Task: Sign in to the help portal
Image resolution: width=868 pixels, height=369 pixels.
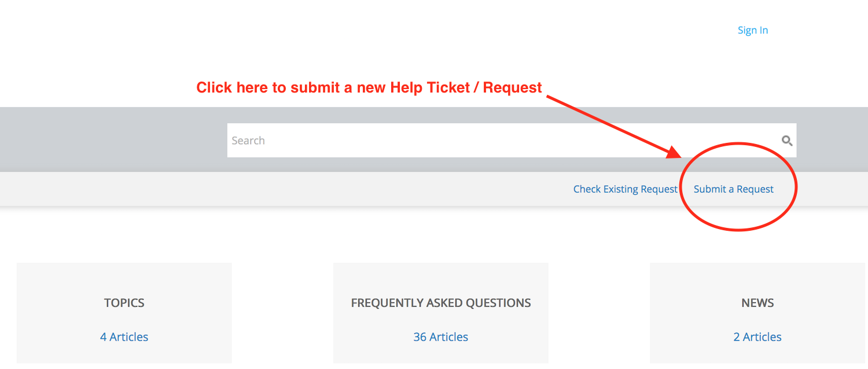Action: pos(752,29)
